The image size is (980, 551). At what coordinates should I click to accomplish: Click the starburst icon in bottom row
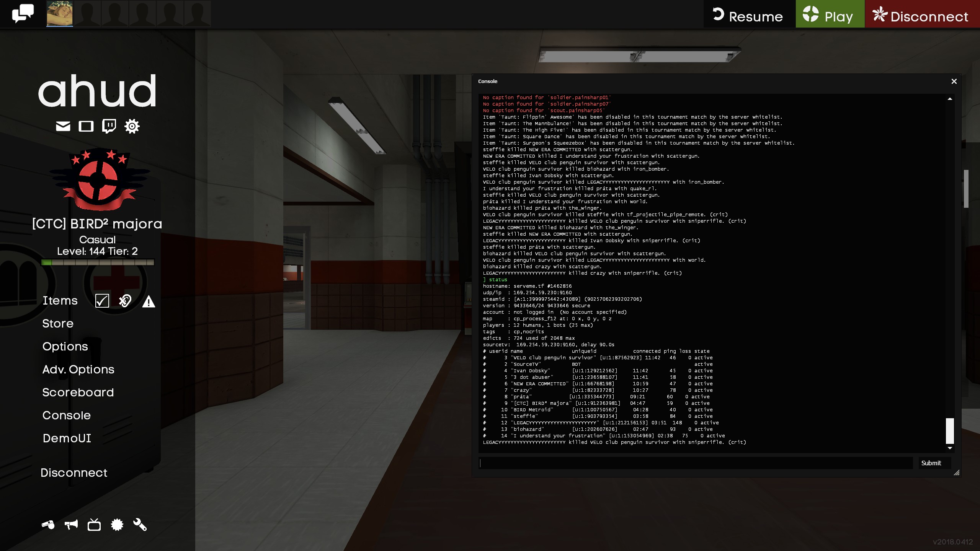[117, 525]
